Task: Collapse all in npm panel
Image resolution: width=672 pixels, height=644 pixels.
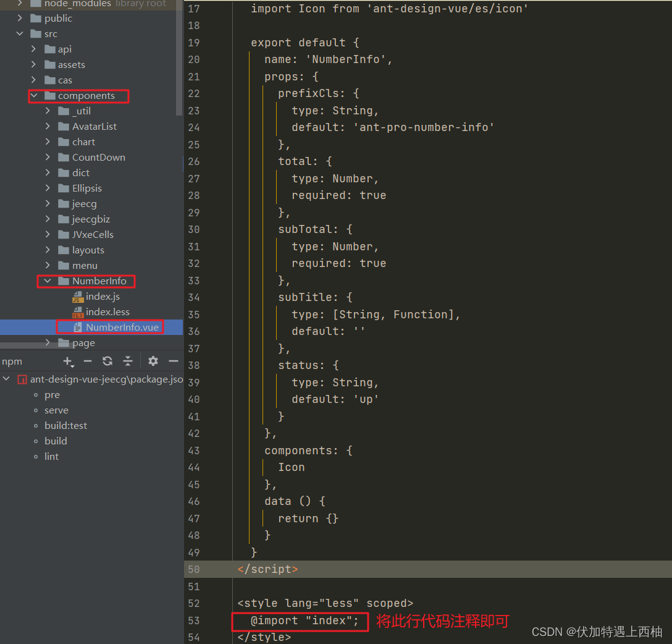Action: 128,362
